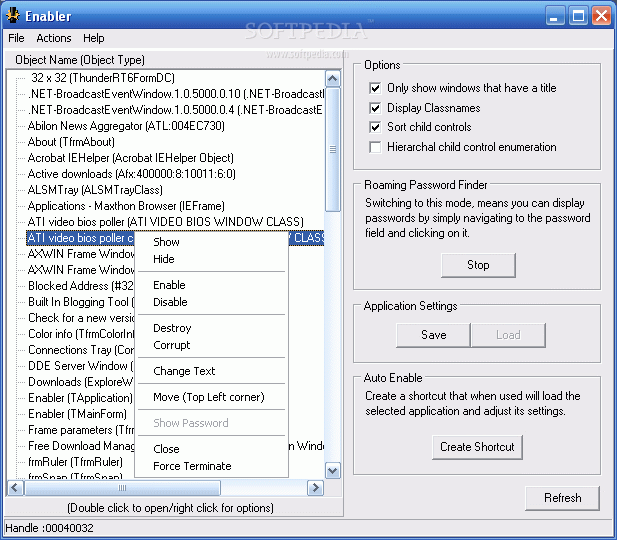Select Frame parameters entry

(x=81, y=430)
